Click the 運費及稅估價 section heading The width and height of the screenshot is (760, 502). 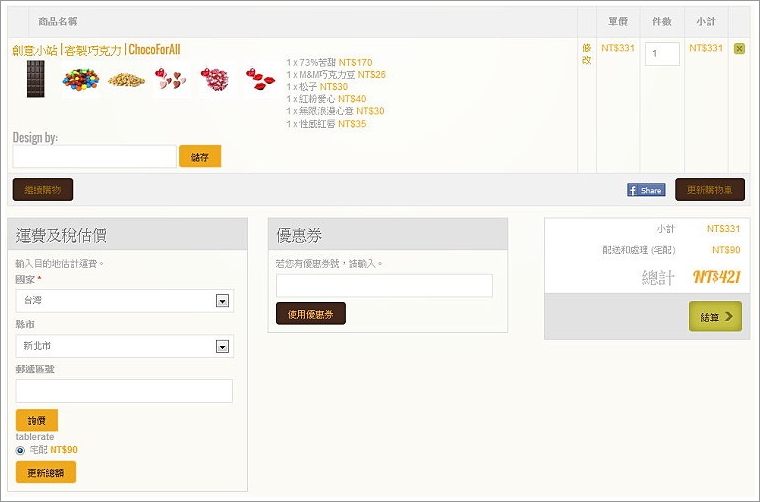coord(61,235)
